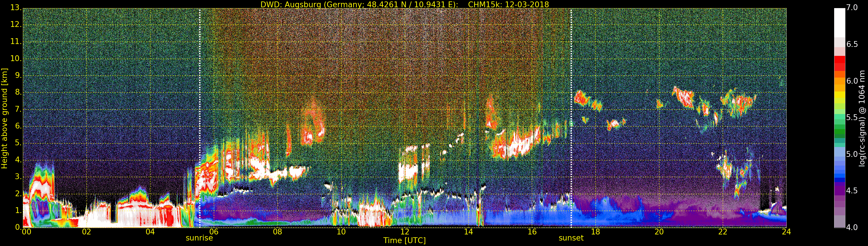Click the '22' time tick label
This screenshot has height=246, width=868.
[723, 232]
